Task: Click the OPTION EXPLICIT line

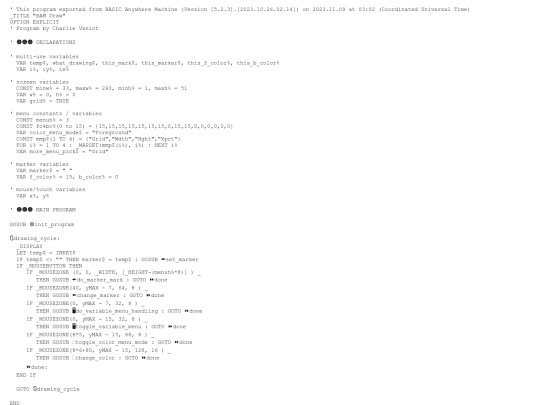Action: point(34,22)
